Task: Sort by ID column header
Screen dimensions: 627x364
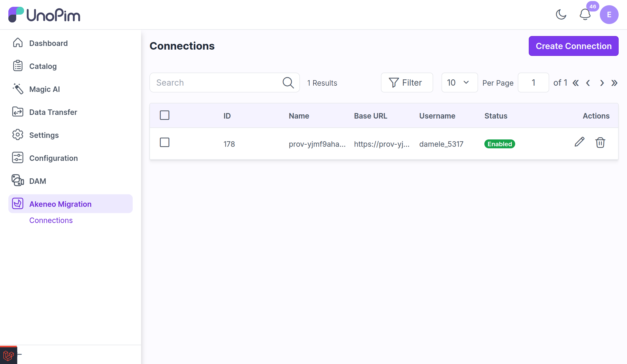Action: (227, 116)
